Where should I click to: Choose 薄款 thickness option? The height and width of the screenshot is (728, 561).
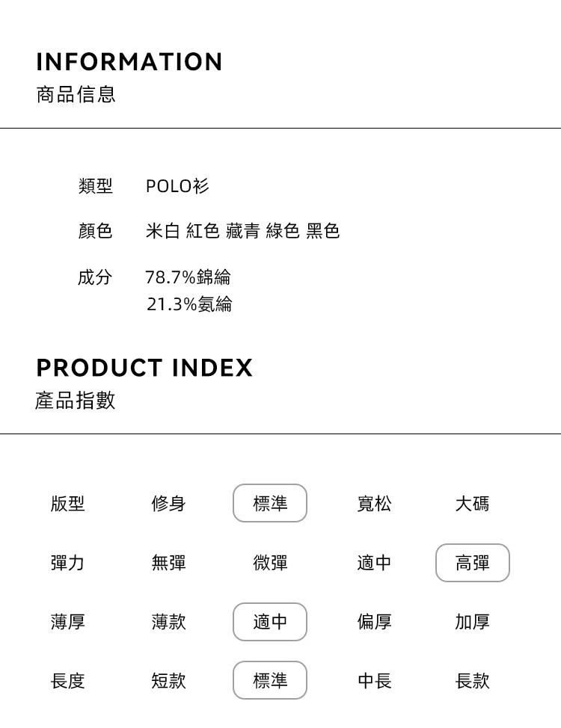(168, 622)
